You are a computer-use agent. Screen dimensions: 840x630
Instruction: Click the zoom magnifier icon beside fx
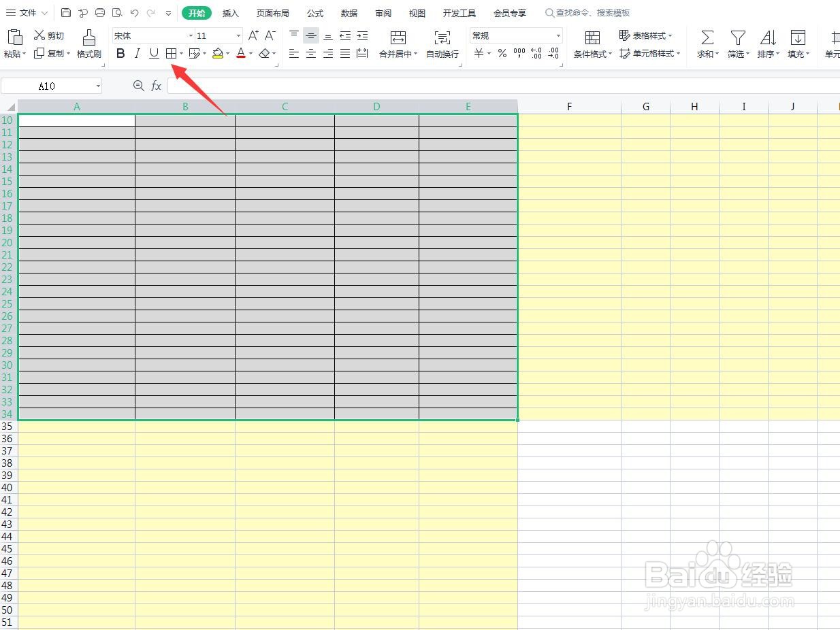point(139,86)
